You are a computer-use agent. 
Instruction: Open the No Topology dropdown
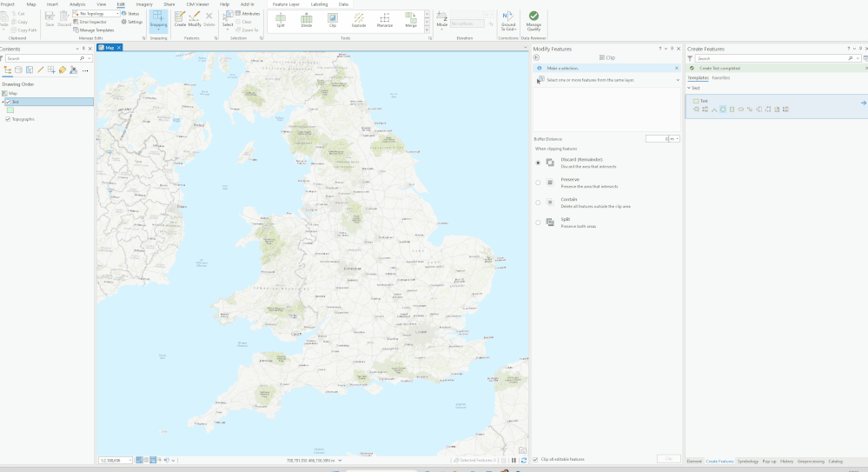[96, 14]
